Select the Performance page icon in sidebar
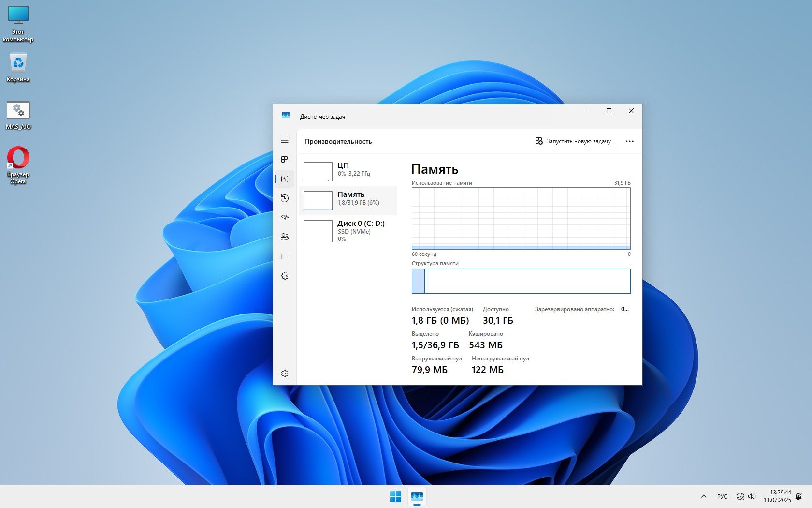Viewport: 812px width, 508px height. (x=285, y=179)
